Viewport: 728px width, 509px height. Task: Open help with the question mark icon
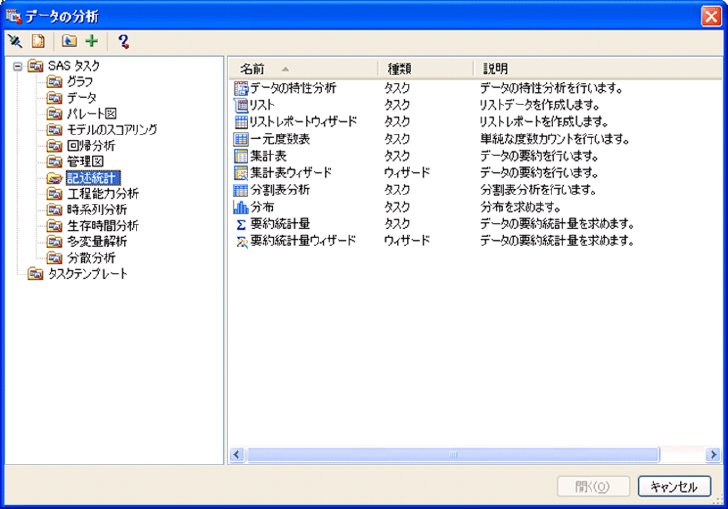pyautogui.click(x=123, y=41)
